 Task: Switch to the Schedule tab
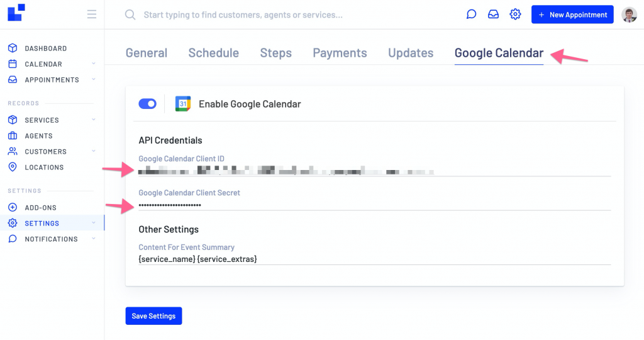pos(214,53)
